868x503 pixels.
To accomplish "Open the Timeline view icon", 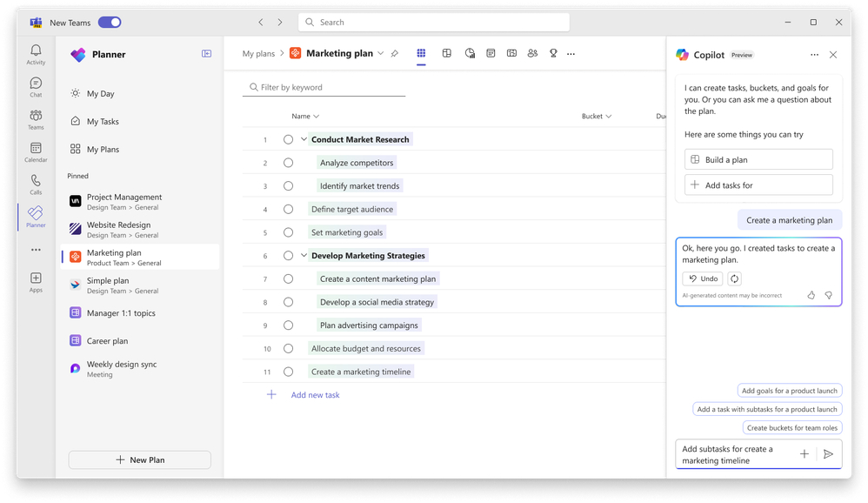I will [511, 53].
